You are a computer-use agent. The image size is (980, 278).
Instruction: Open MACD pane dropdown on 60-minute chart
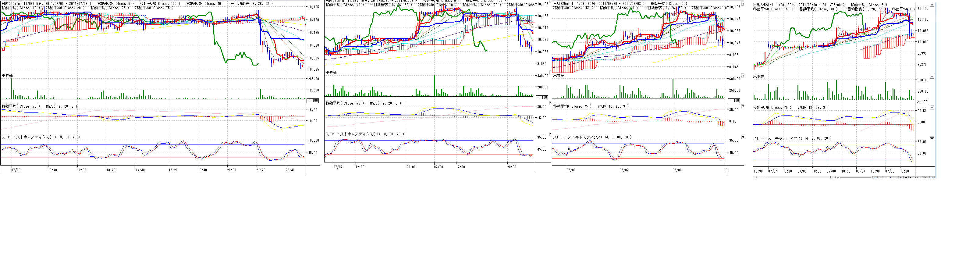(x=932, y=108)
